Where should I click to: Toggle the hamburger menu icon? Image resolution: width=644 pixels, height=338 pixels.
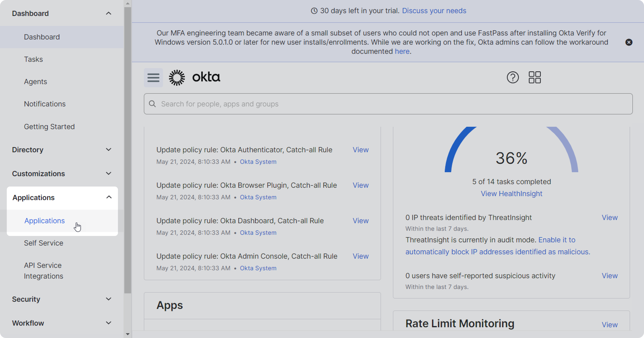pyautogui.click(x=153, y=78)
